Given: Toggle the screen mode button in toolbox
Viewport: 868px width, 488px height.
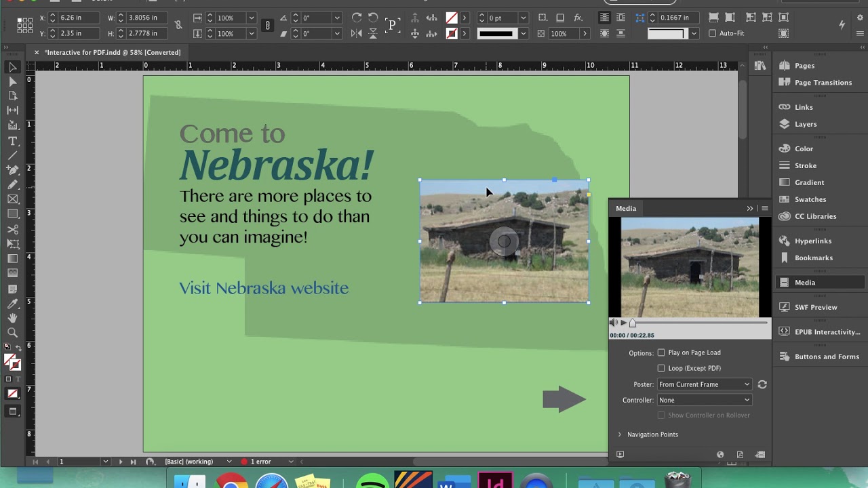Looking at the screenshot, I should [x=12, y=411].
